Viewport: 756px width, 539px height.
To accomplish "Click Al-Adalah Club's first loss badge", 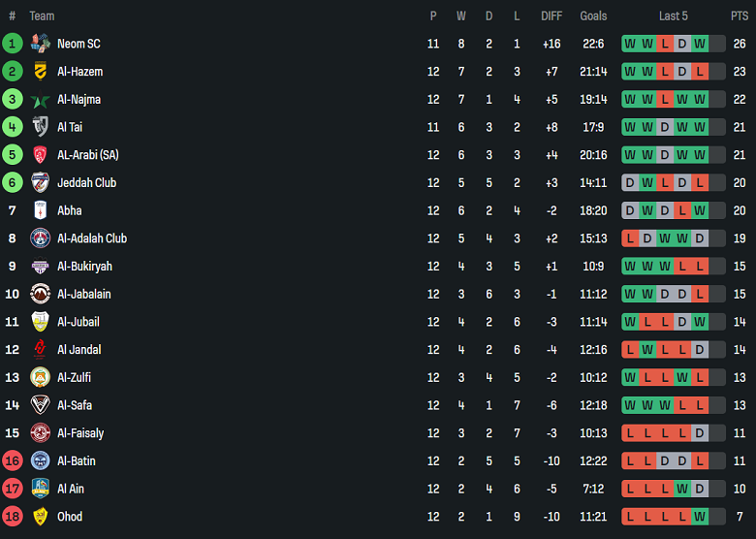I will point(630,238).
